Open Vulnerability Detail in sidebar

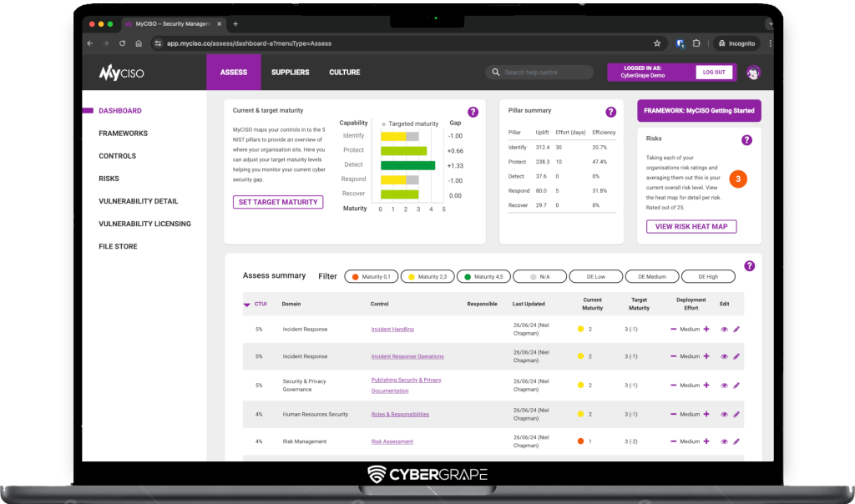(138, 201)
